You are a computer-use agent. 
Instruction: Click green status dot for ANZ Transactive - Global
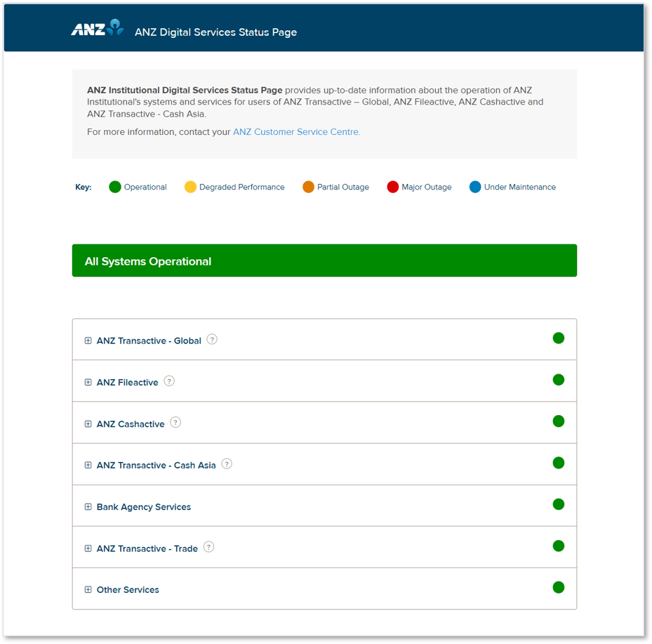(559, 339)
